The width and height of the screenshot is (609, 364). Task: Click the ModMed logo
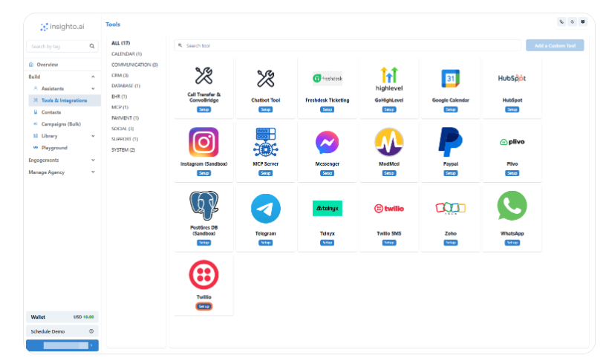pyautogui.click(x=389, y=142)
